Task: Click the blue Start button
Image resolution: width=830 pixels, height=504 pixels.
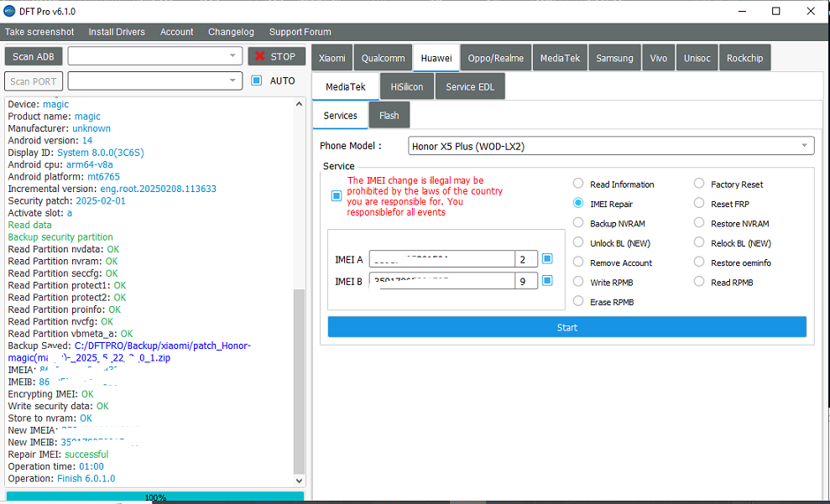Action: pos(567,327)
